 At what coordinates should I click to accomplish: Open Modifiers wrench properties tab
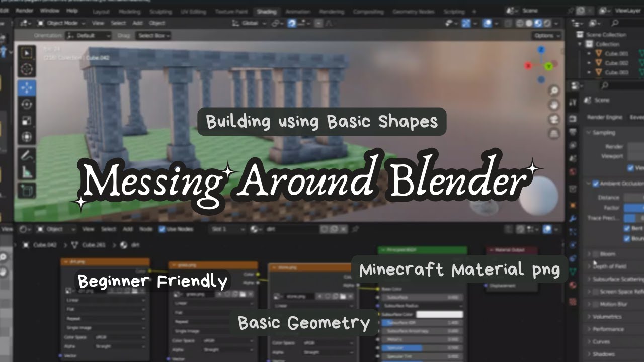point(573,219)
